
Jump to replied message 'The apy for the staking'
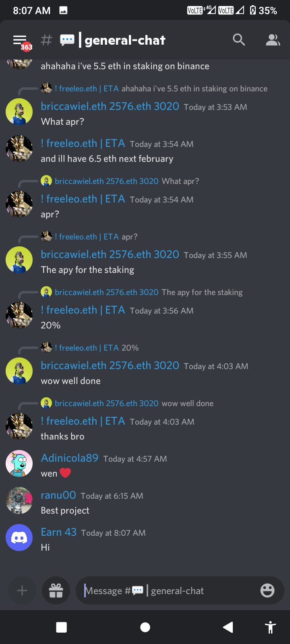click(202, 292)
